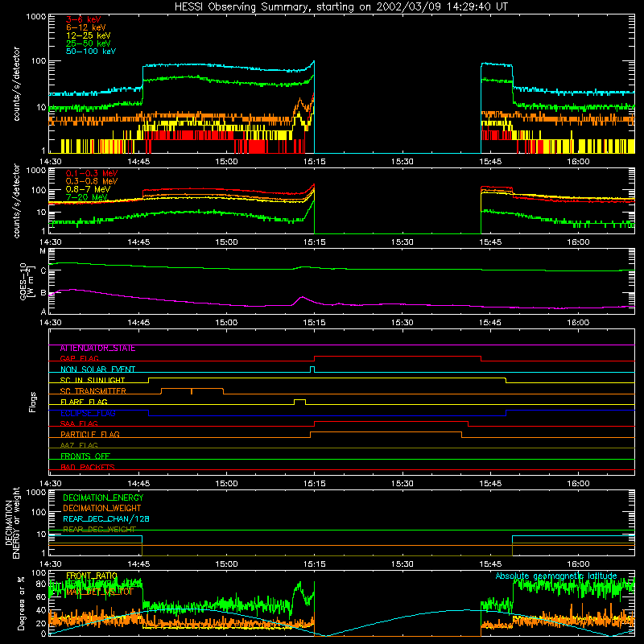Click the REAR_DEC_CHAN/128 legend label
The height and width of the screenshot is (644, 644).
pyautogui.click(x=106, y=519)
